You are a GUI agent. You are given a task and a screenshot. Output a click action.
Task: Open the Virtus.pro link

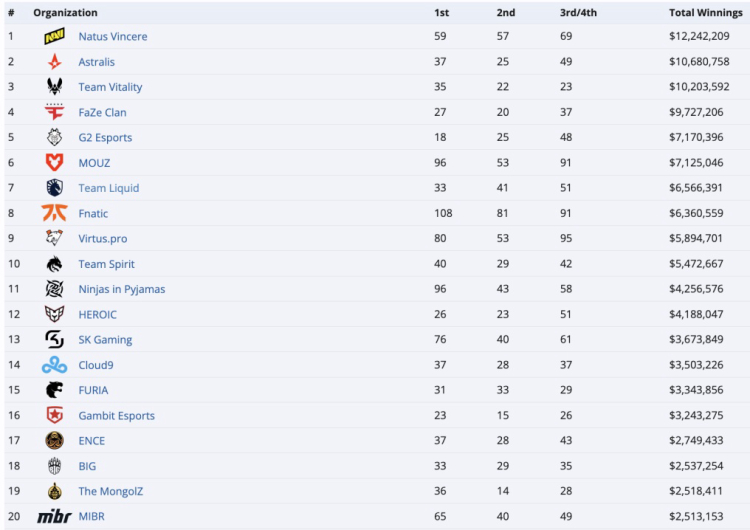point(102,239)
